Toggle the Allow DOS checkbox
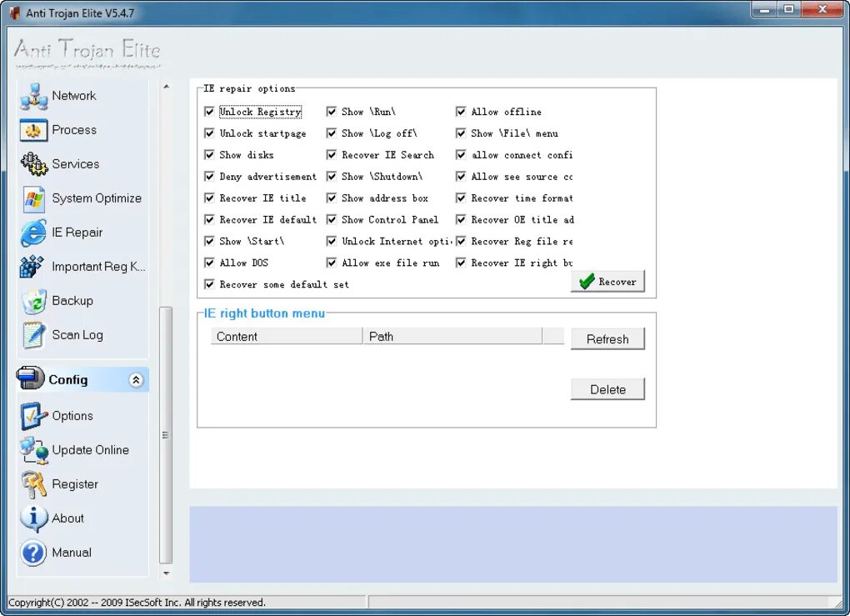Screen dimensions: 850x616 coord(209,263)
